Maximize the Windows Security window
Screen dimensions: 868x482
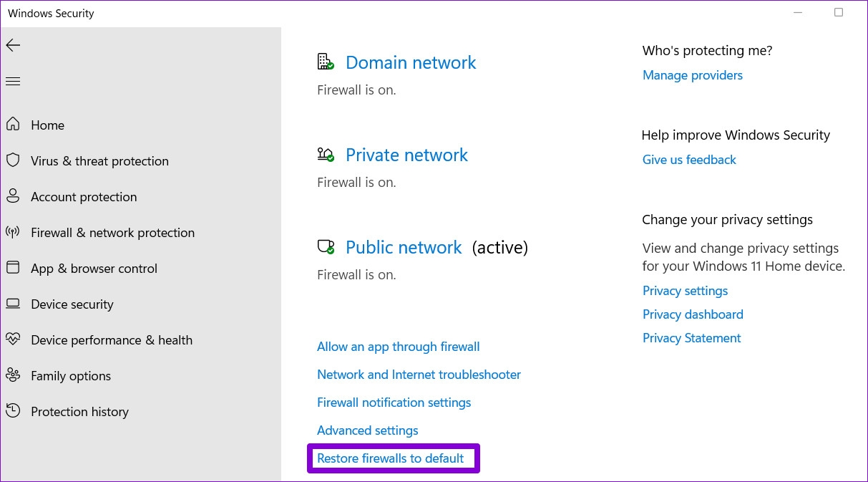pos(839,13)
